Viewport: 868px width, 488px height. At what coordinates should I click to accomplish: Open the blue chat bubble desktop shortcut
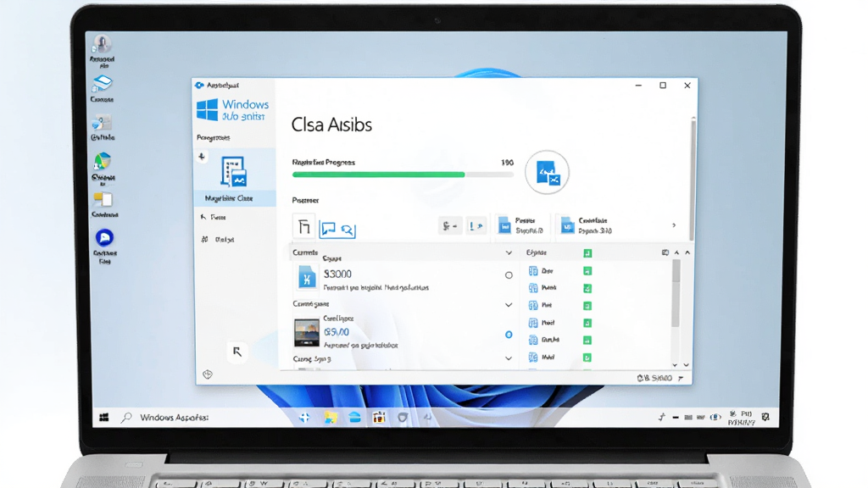pyautogui.click(x=104, y=238)
